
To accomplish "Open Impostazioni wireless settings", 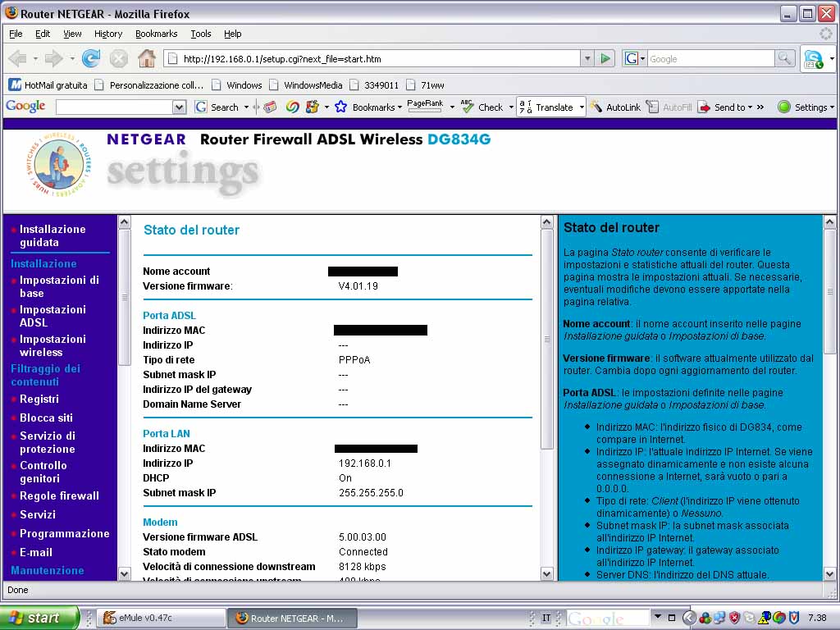I will [52, 345].
